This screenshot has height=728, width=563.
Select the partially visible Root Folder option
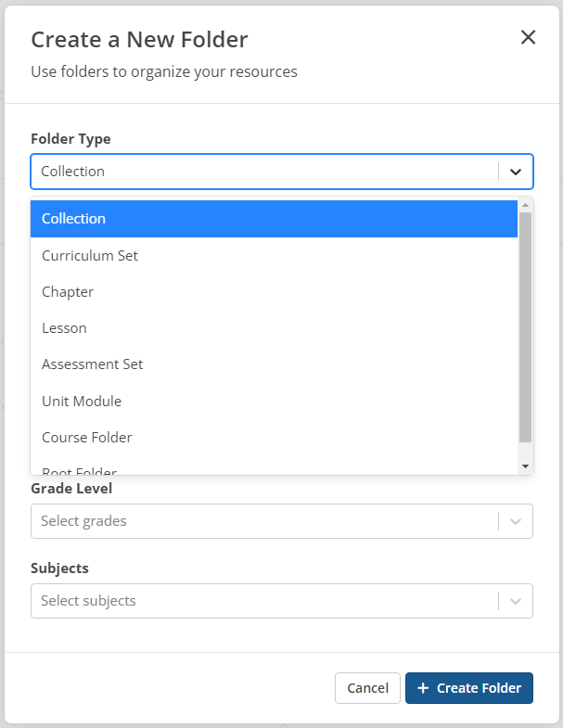tap(274, 469)
